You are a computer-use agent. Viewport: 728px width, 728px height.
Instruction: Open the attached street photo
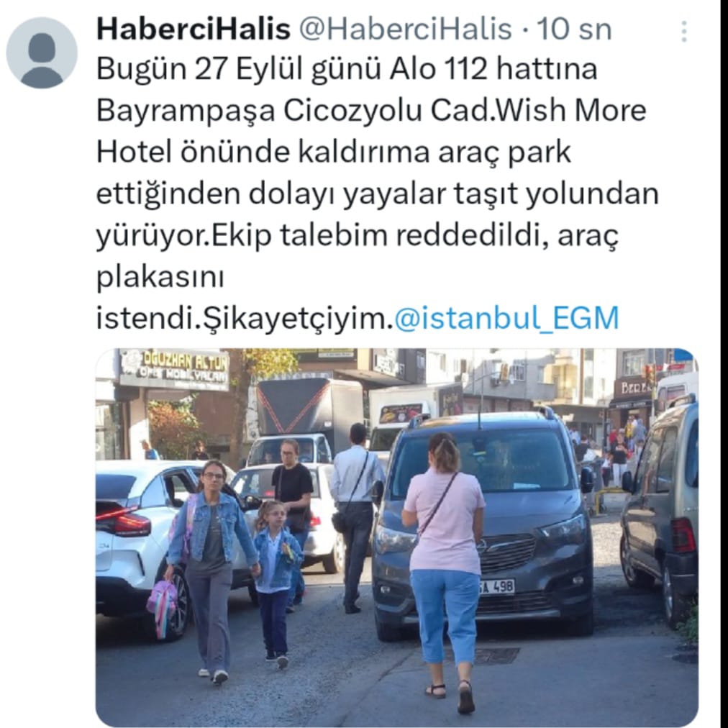(397, 537)
